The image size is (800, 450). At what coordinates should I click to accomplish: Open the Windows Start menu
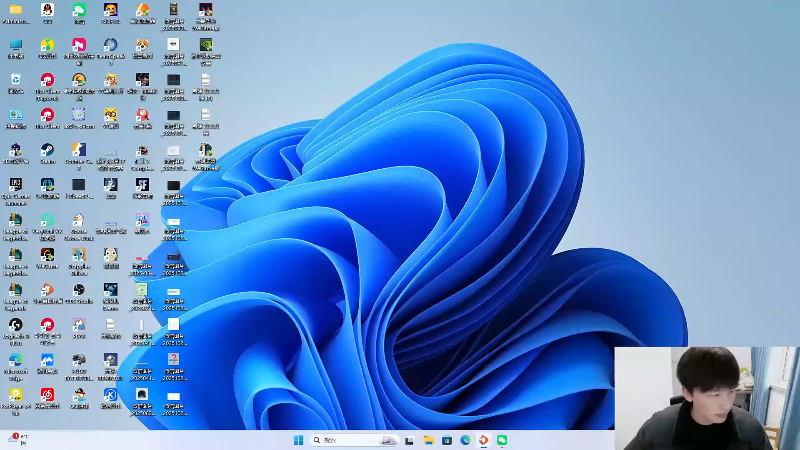tap(298, 440)
